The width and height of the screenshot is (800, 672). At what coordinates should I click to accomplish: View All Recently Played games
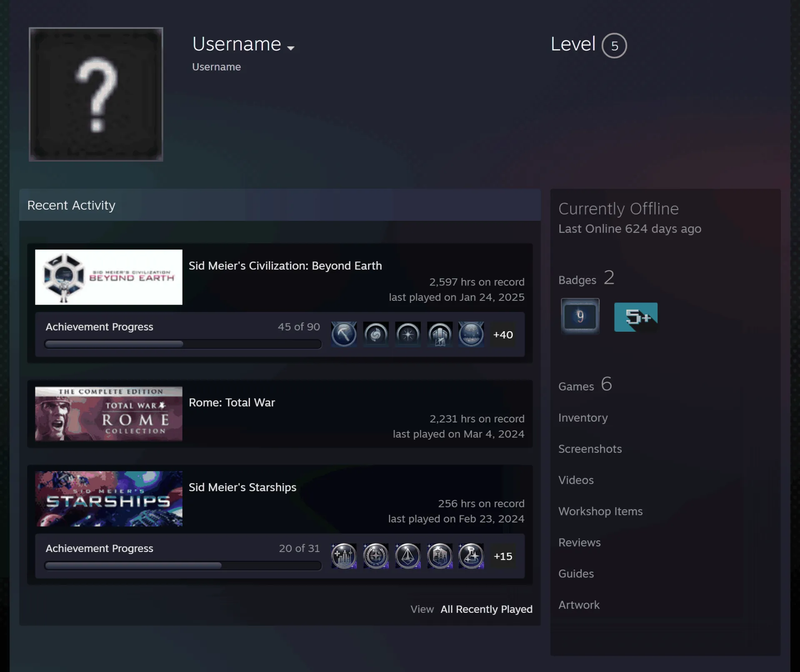click(x=486, y=609)
